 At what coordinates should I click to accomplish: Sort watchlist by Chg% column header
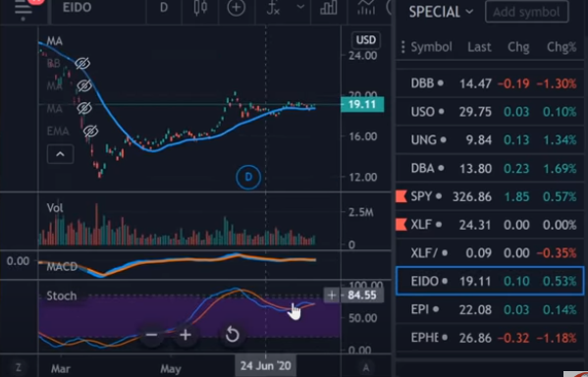tap(561, 47)
